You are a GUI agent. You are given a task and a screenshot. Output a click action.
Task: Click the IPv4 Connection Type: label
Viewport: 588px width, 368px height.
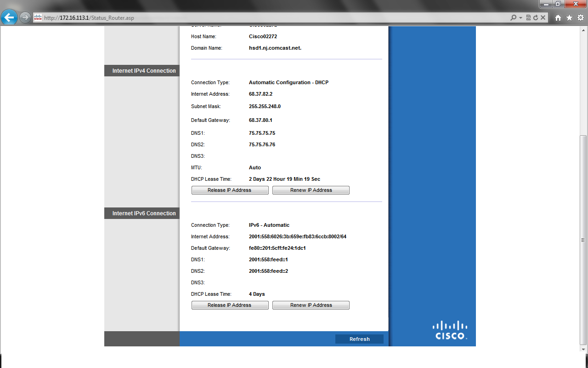[x=210, y=82]
